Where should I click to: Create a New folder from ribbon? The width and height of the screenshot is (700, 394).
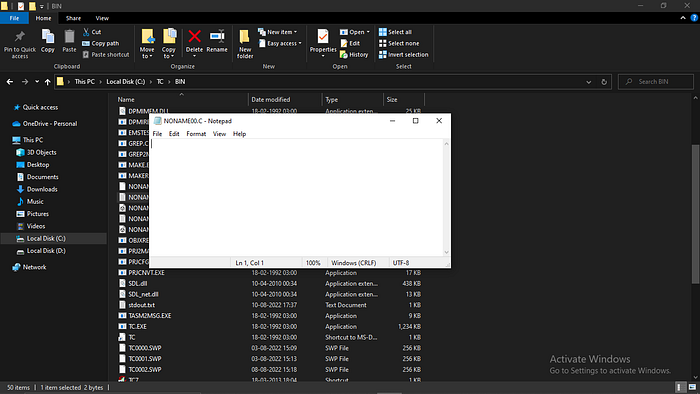[245, 44]
